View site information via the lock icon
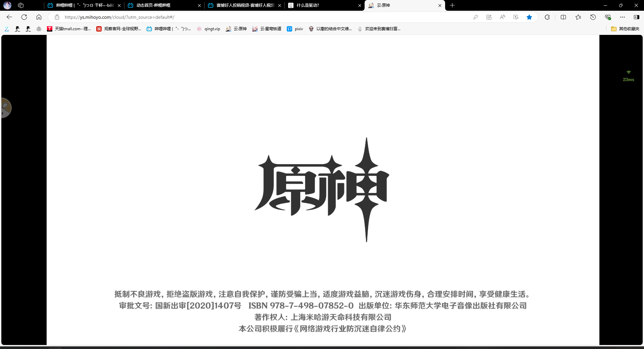644x349 pixels. tap(57, 17)
